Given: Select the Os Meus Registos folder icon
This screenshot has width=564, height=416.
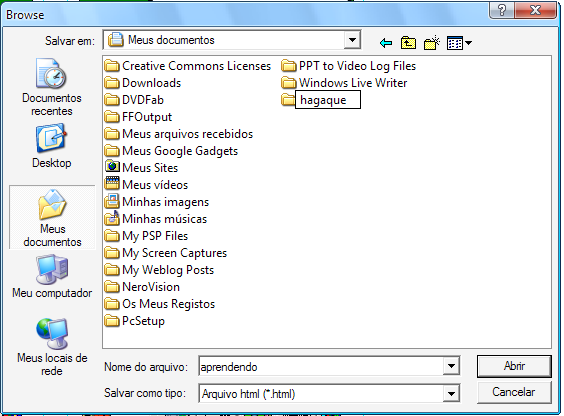Looking at the screenshot, I should pos(112,304).
